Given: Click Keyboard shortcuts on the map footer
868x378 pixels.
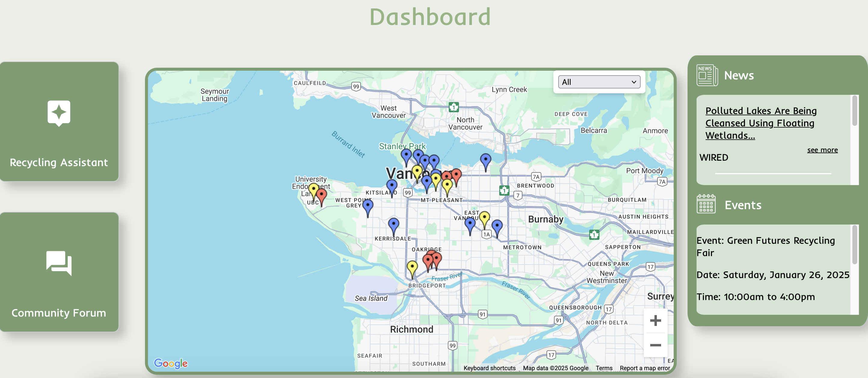Looking at the screenshot, I should point(489,368).
